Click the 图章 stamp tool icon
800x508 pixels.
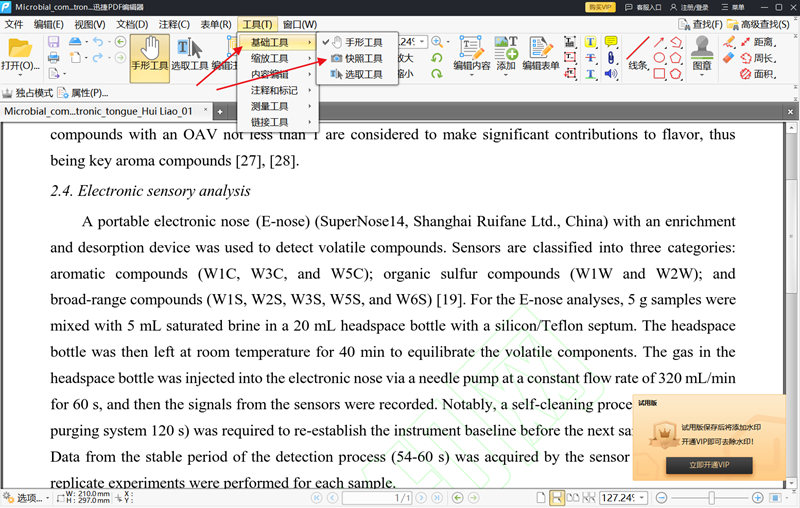point(702,53)
